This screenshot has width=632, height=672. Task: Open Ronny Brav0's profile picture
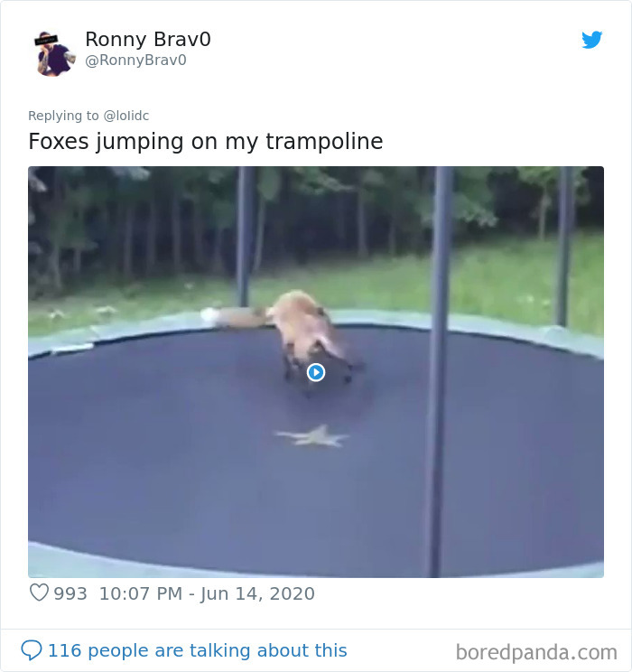55,53
